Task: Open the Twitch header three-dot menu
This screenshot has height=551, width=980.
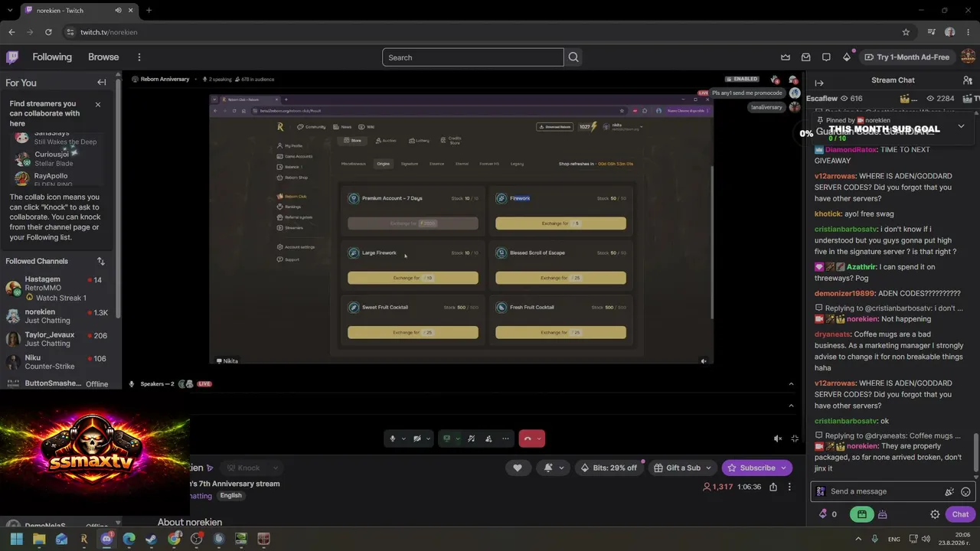Action: (x=139, y=57)
